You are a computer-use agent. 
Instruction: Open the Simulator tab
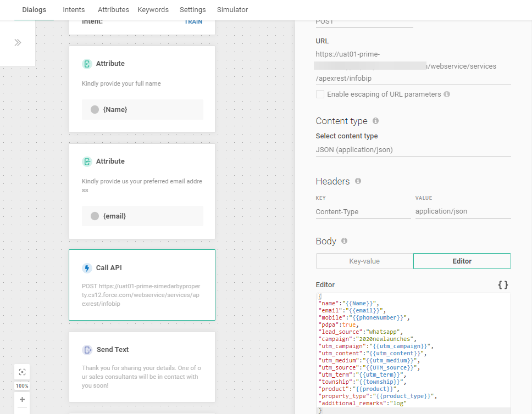tap(232, 10)
